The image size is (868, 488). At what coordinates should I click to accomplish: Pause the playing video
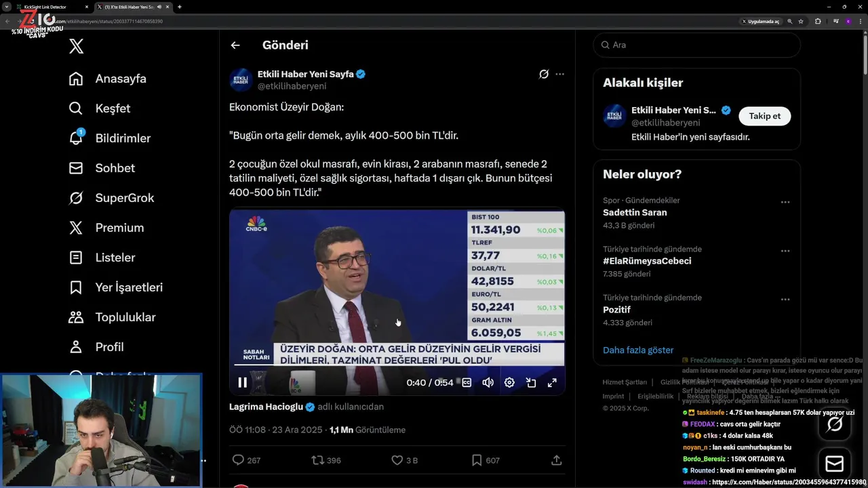click(x=242, y=382)
